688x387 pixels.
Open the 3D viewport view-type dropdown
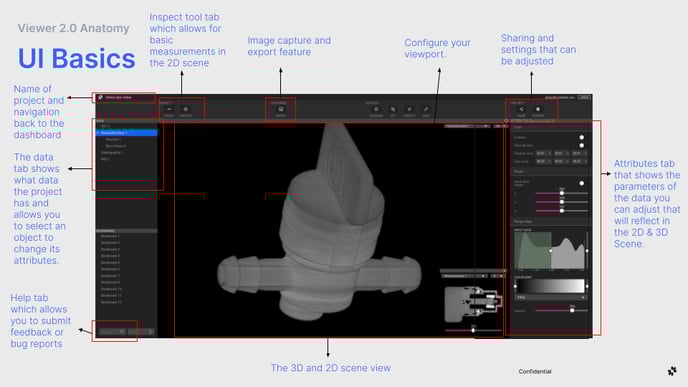click(x=466, y=126)
